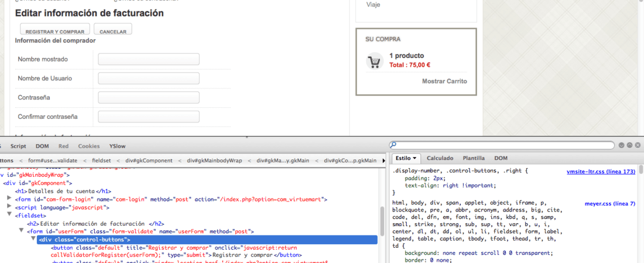The height and width of the screenshot is (263, 644).
Task: Click the text-align right !important property
Action: 451,185
